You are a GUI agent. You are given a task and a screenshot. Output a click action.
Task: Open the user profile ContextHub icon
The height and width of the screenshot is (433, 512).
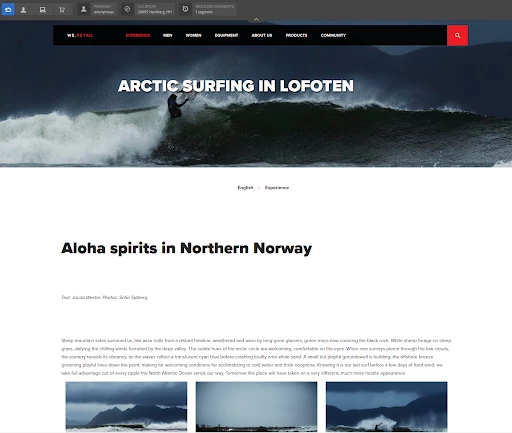(23, 9)
